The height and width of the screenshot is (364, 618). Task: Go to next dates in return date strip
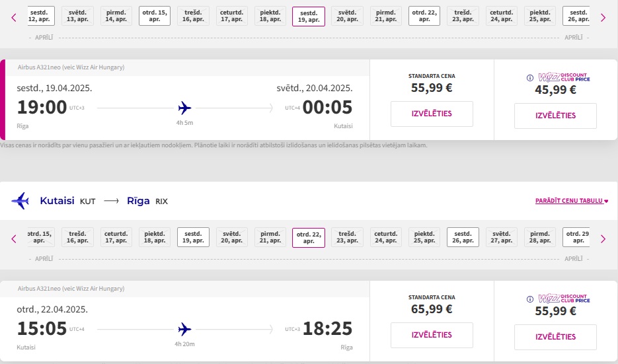coord(603,238)
